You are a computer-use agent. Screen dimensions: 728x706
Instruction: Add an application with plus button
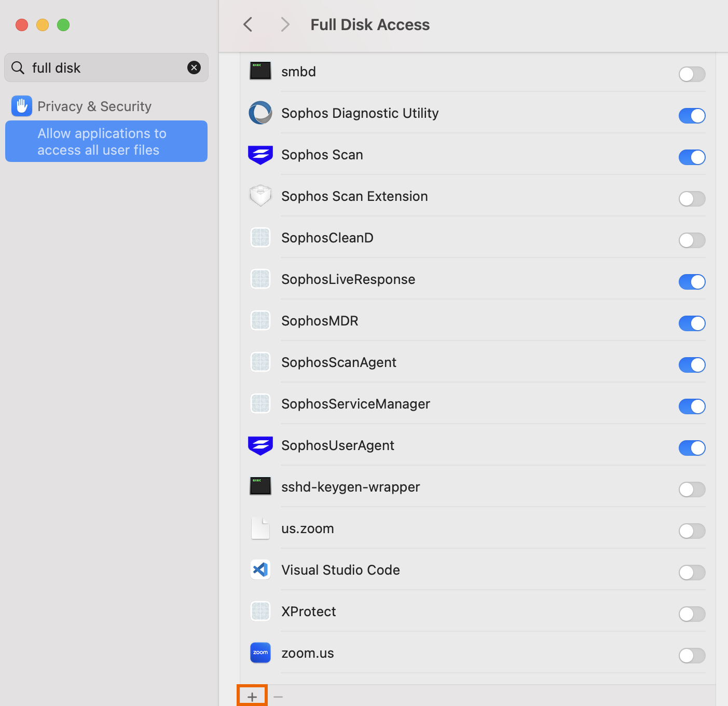coord(252,697)
